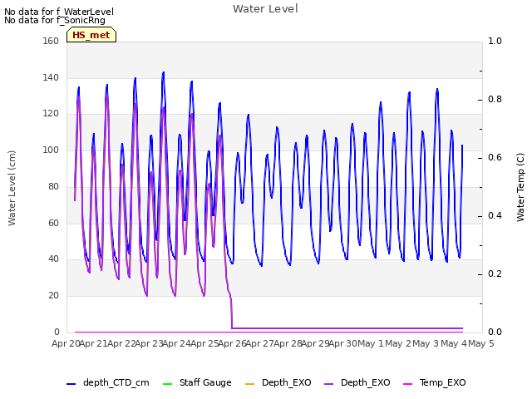Click the May 5 date label
This screenshot has width=532, height=399.
(x=481, y=343)
